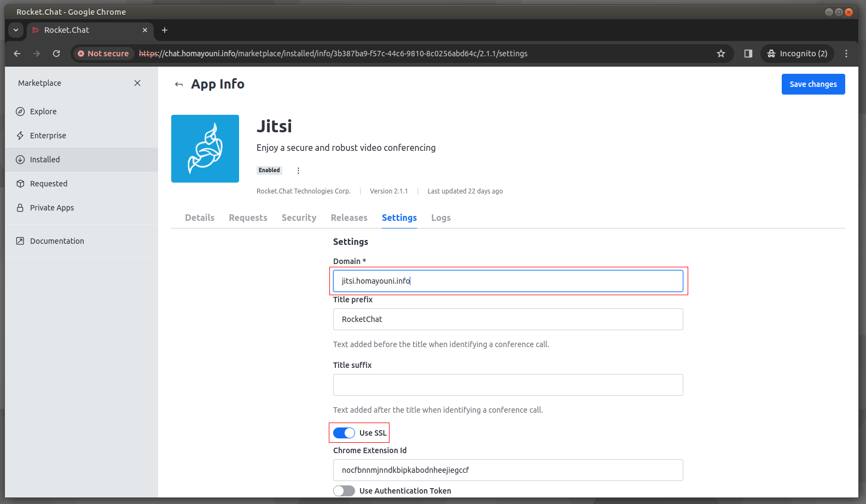
Task: Open Explore in Marketplace sidebar
Action: tap(82, 112)
